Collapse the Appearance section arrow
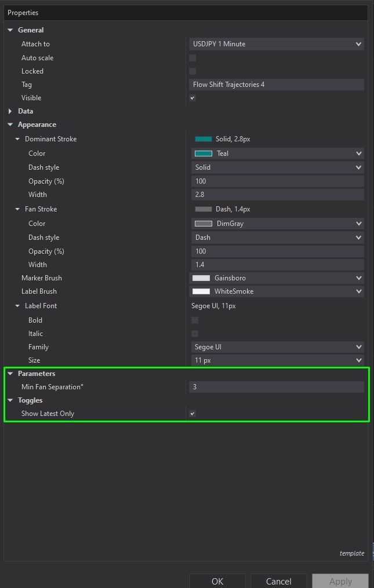Viewport: 374px width, 588px height. click(10, 125)
